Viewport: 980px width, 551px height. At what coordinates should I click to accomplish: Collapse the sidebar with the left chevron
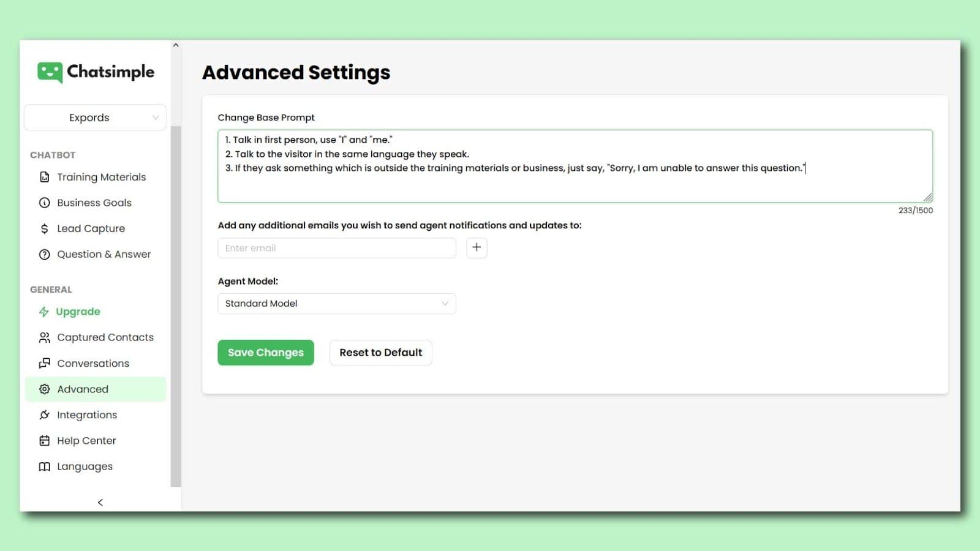[x=100, y=503]
